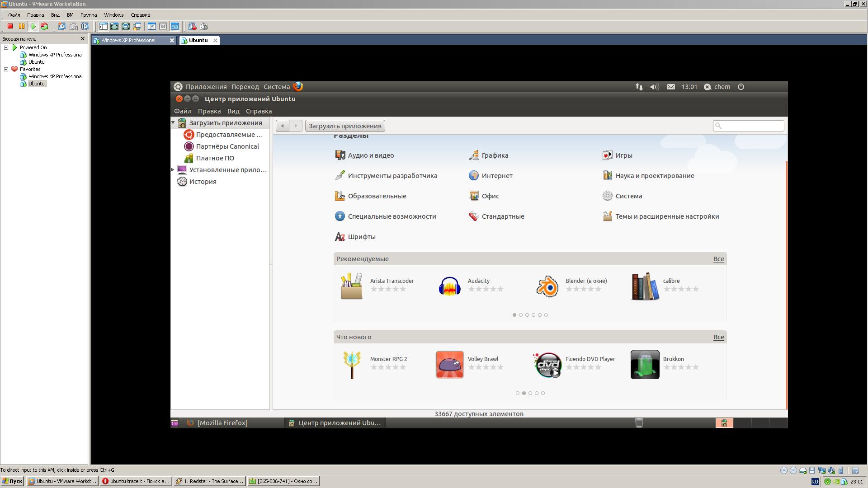Take a snapshot using the clock-star icon
The width and height of the screenshot is (868, 488).
[62, 26]
